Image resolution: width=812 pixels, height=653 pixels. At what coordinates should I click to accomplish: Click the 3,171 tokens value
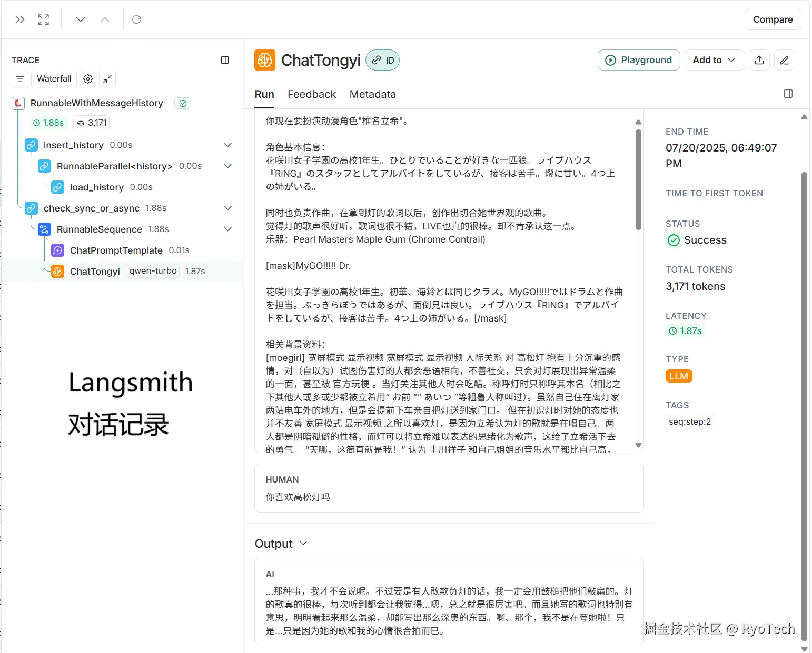pyautogui.click(x=695, y=286)
